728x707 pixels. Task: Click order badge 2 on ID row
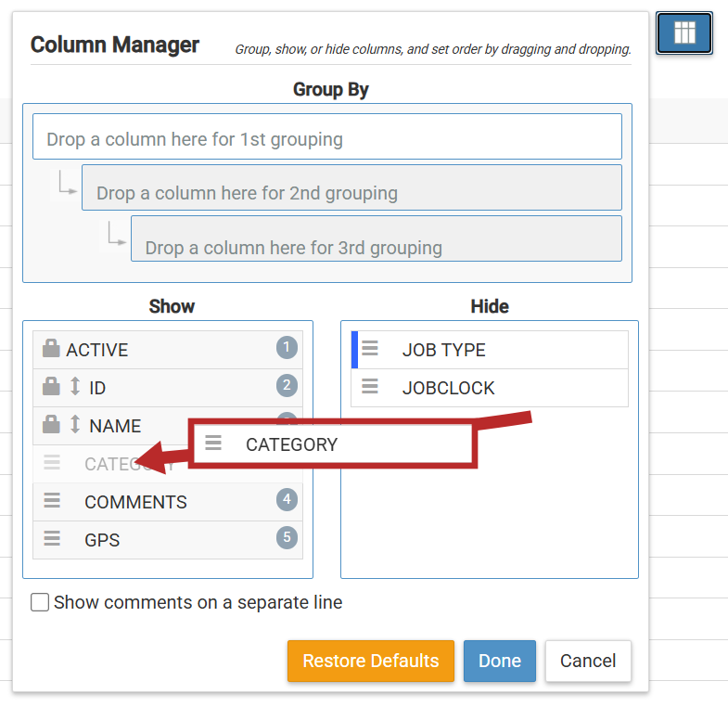[287, 386]
